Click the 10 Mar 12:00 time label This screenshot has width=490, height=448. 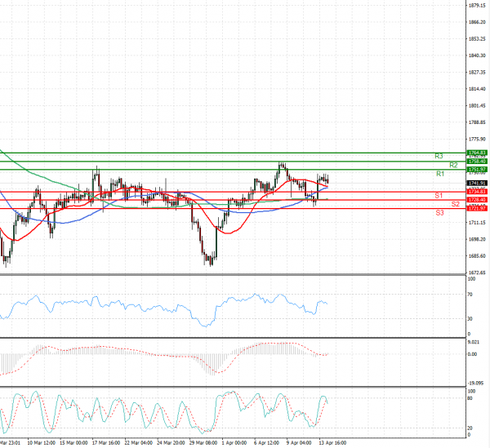[x=42, y=442]
